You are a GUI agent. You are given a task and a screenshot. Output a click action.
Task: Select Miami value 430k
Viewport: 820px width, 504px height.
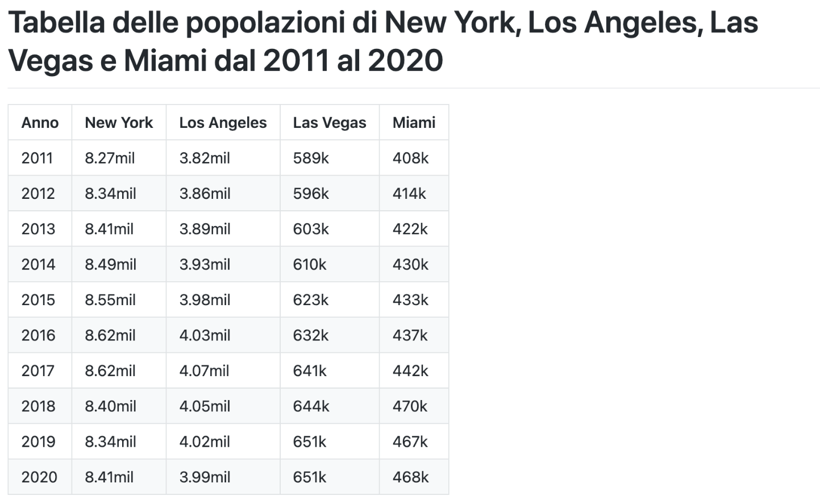click(x=410, y=264)
